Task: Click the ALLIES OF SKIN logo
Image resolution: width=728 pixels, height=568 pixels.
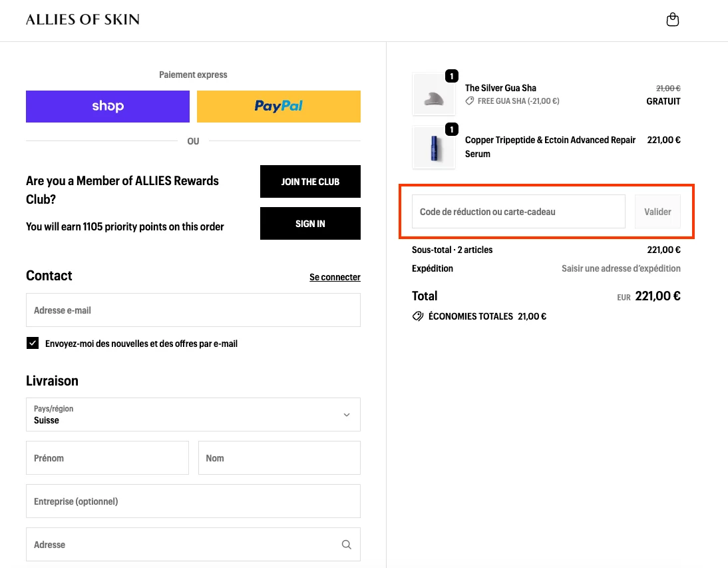Action: pos(83,19)
